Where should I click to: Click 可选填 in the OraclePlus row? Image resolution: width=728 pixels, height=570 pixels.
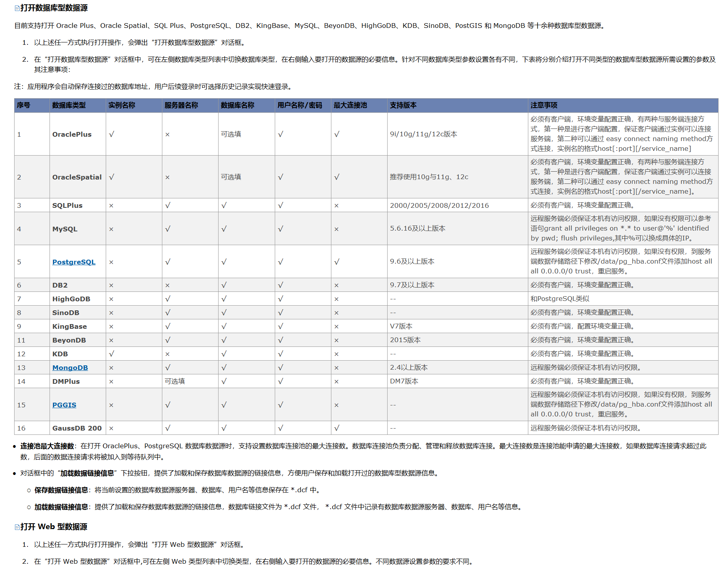(x=231, y=134)
